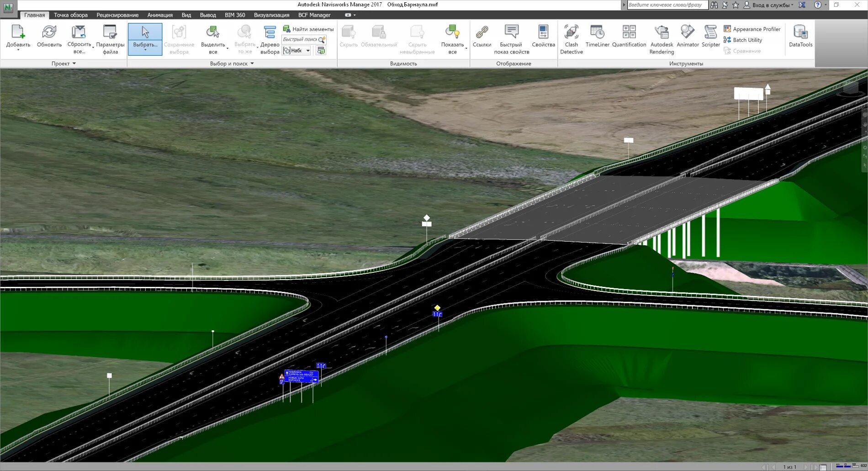Expand the Проект panel arrow
Image resolution: width=868 pixels, height=471 pixels.
tap(74, 64)
